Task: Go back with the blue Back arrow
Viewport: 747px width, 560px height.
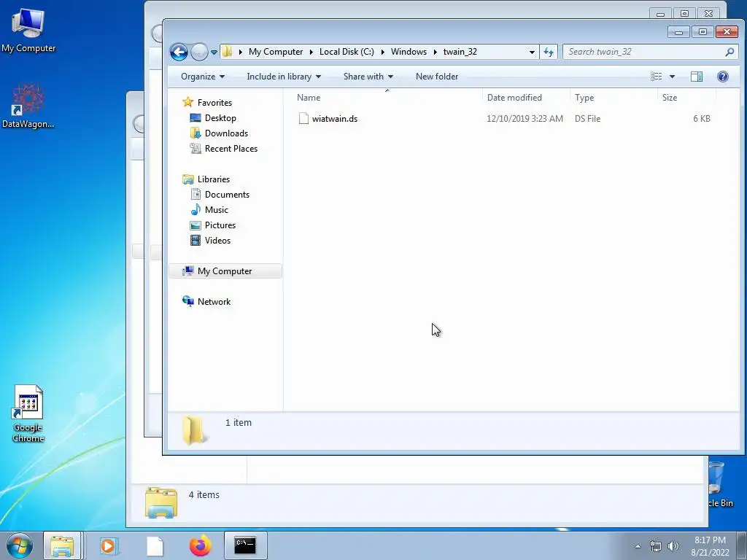Action: [179, 52]
